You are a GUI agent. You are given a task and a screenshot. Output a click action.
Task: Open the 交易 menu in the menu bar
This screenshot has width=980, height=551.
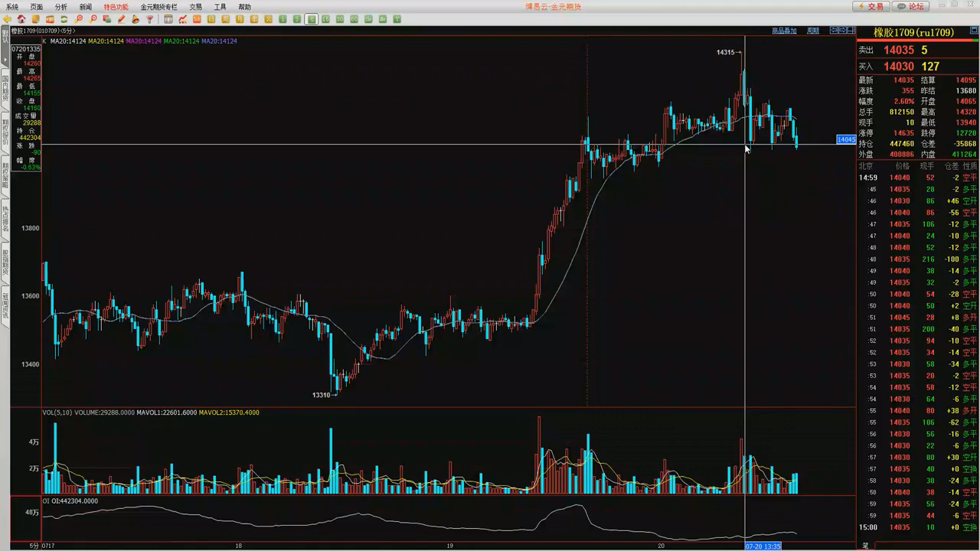pos(196,7)
